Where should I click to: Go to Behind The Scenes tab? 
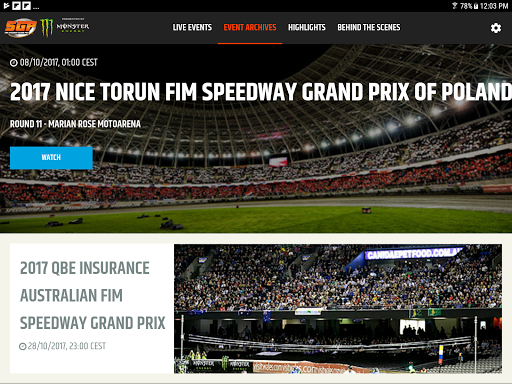[369, 27]
